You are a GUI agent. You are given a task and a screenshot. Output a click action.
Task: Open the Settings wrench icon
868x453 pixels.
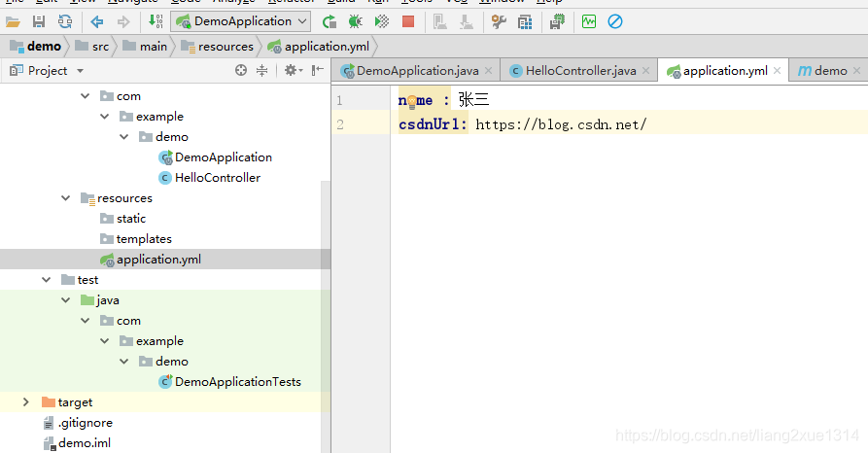[499, 22]
